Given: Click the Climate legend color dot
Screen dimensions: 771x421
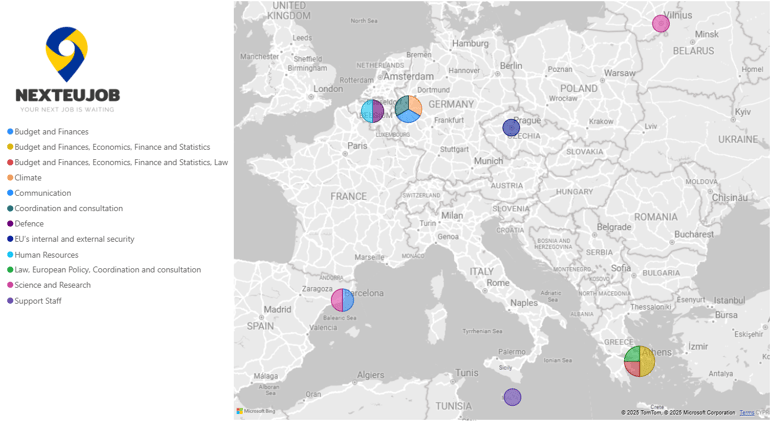Looking at the screenshot, I should pos(10,178).
